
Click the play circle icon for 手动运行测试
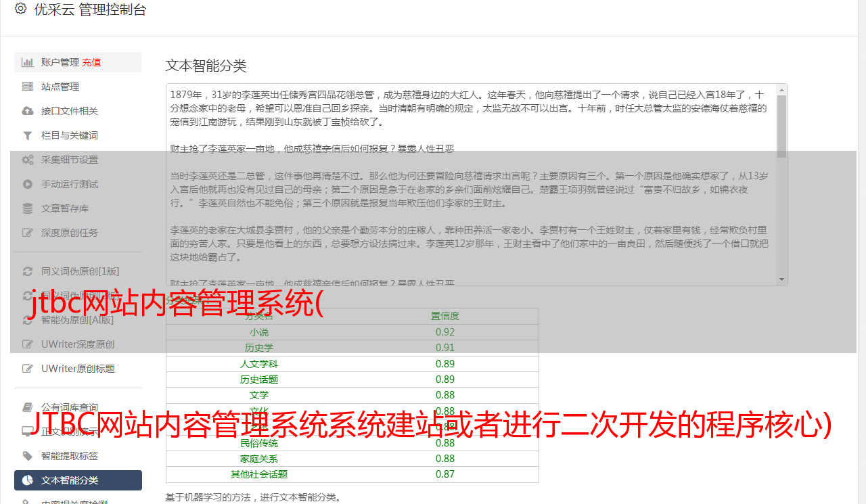(x=28, y=184)
